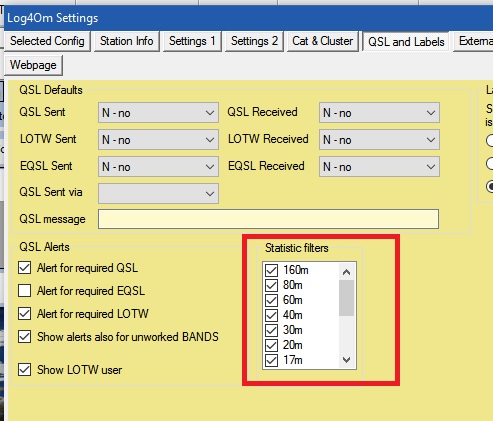The height and width of the screenshot is (421, 493).
Task: Disable Show LOTW user checkbox
Action: [25, 370]
